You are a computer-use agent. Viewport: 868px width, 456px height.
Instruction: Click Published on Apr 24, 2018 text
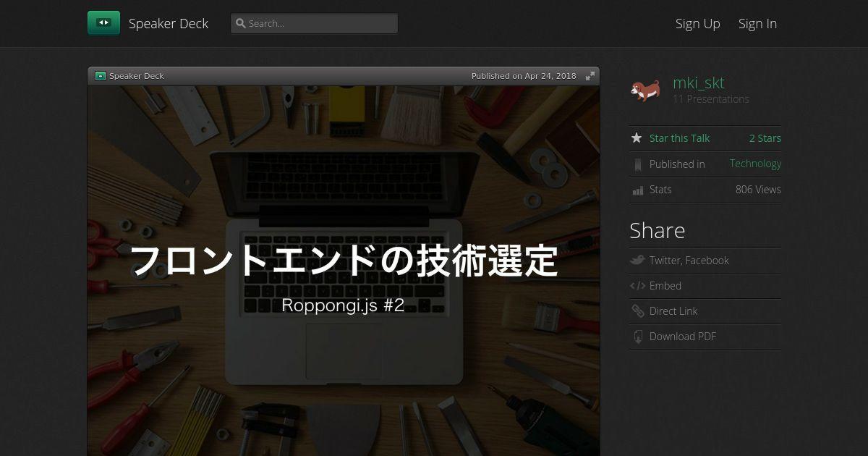(524, 76)
